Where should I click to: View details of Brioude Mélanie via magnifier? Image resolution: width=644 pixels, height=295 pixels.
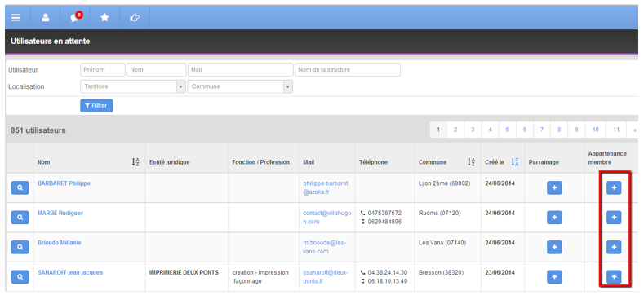(x=20, y=247)
